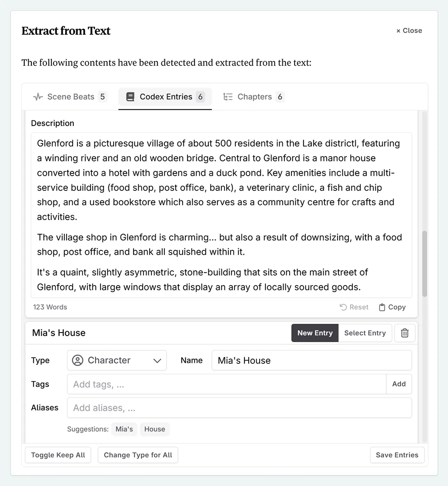
Task: Select the Scene Beats waveform icon
Action: (x=37, y=97)
